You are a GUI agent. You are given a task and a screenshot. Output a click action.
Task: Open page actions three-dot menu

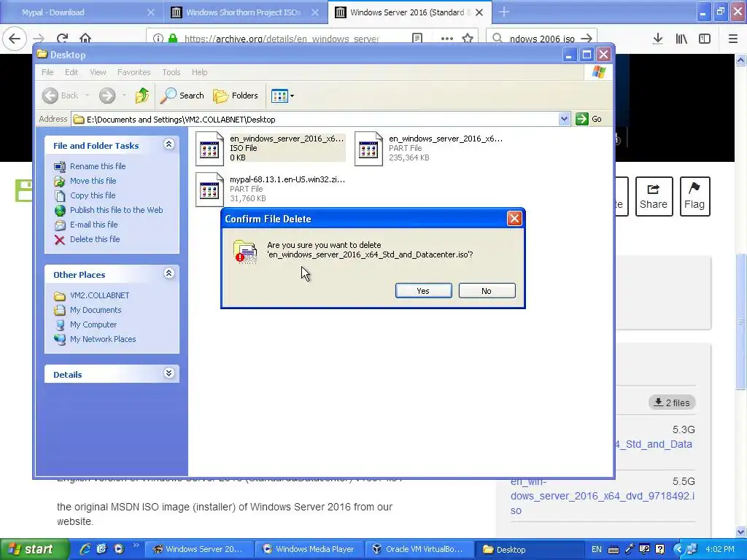coord(447,38)
